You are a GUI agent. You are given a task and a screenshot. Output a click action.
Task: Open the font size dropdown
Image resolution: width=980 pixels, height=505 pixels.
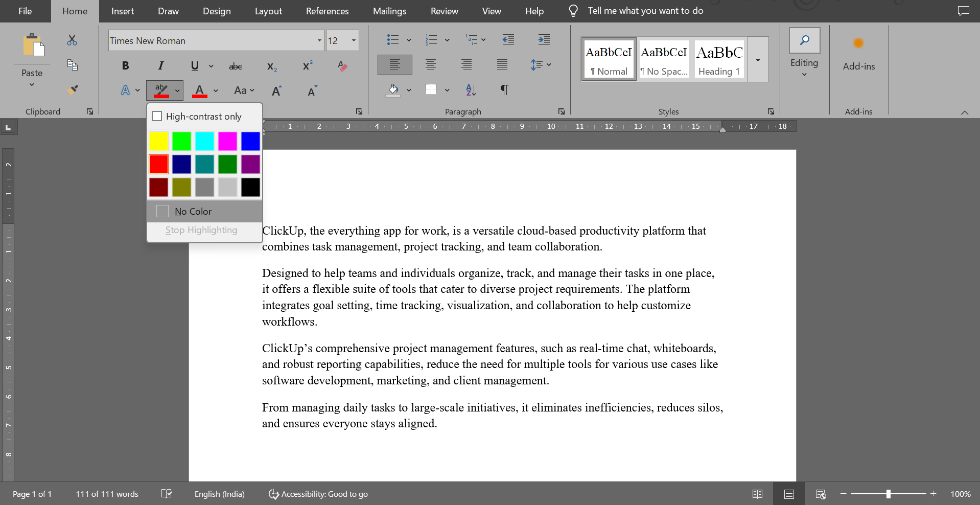click(353, 40)
